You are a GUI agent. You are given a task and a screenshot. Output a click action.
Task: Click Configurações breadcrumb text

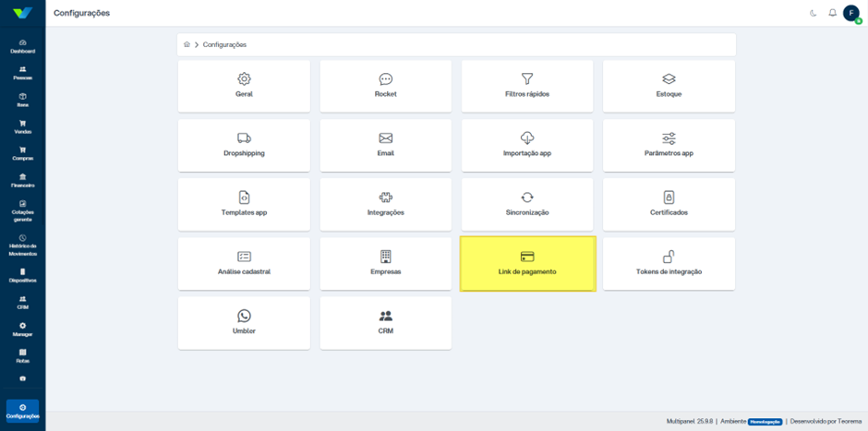point(224,45)
